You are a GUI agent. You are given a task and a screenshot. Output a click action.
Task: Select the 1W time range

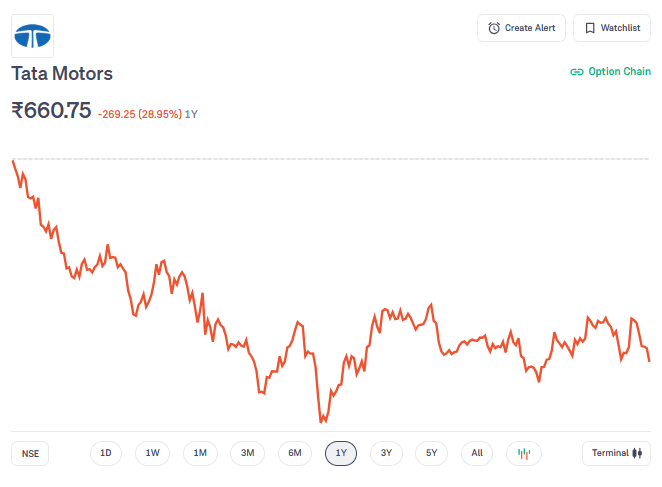pos(152,453)
